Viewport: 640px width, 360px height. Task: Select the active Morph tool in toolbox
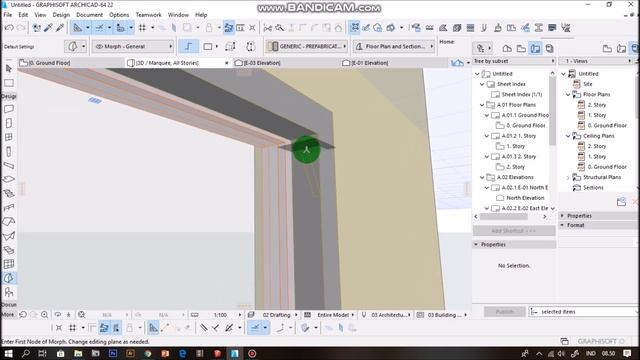click(9, 278)
